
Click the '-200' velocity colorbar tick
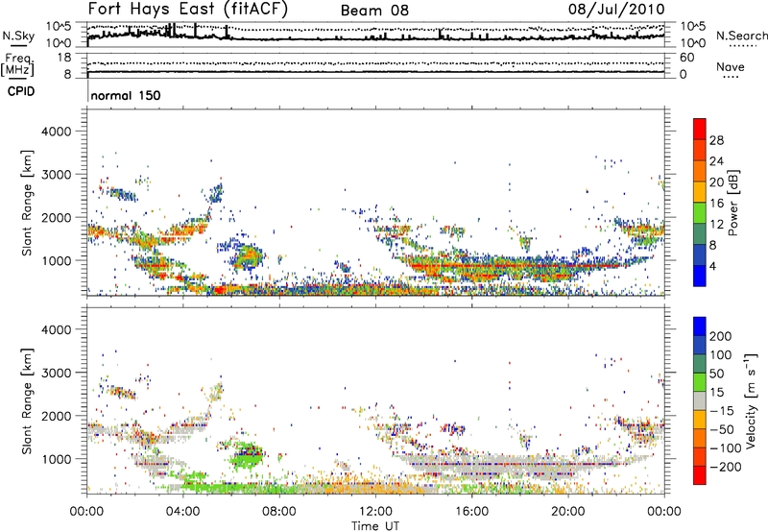(724, 467)
